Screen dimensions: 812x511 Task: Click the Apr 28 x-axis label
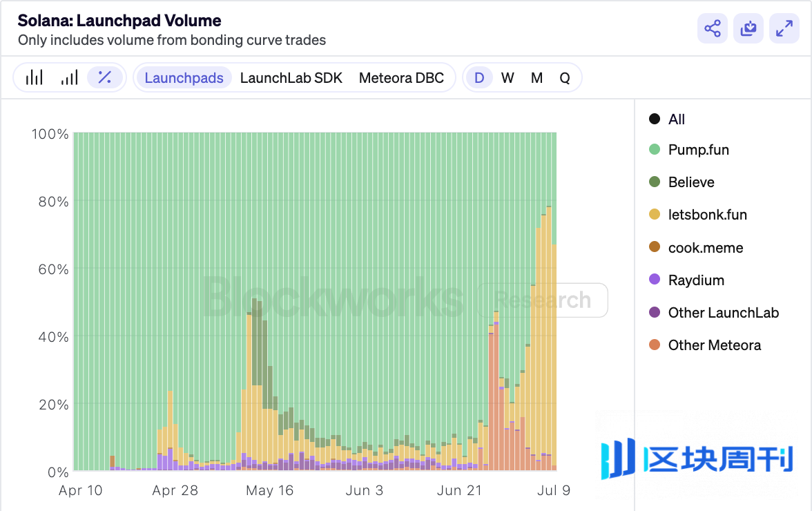(175, 490)
